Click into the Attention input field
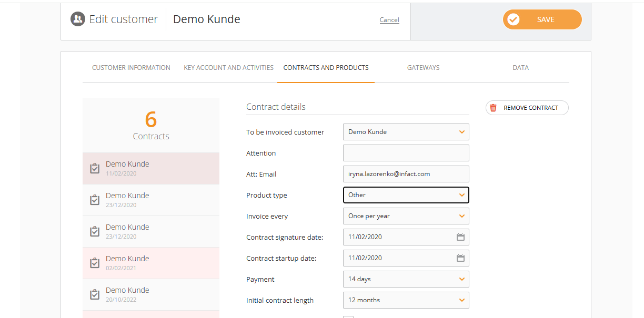 406,153
